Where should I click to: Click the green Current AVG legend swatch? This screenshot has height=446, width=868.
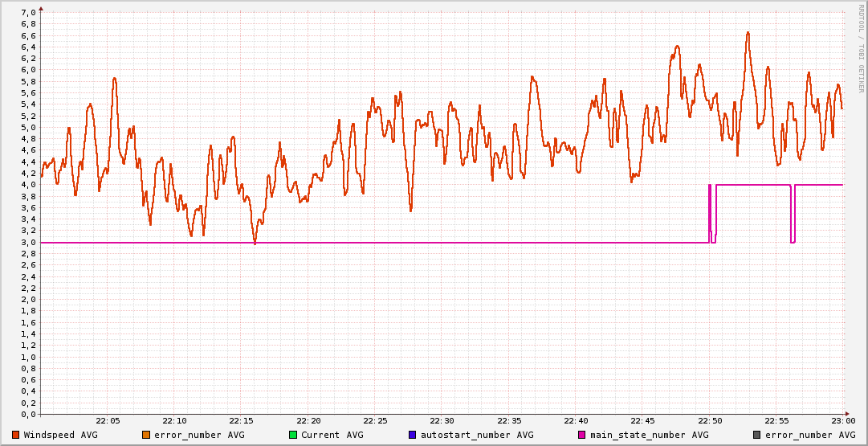292,435
